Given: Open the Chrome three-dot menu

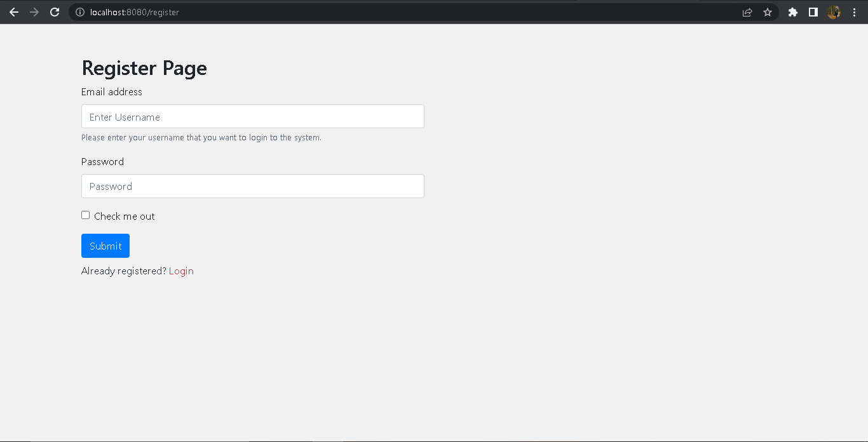Looking at the screenshot, I should click(x=854, y=11).
